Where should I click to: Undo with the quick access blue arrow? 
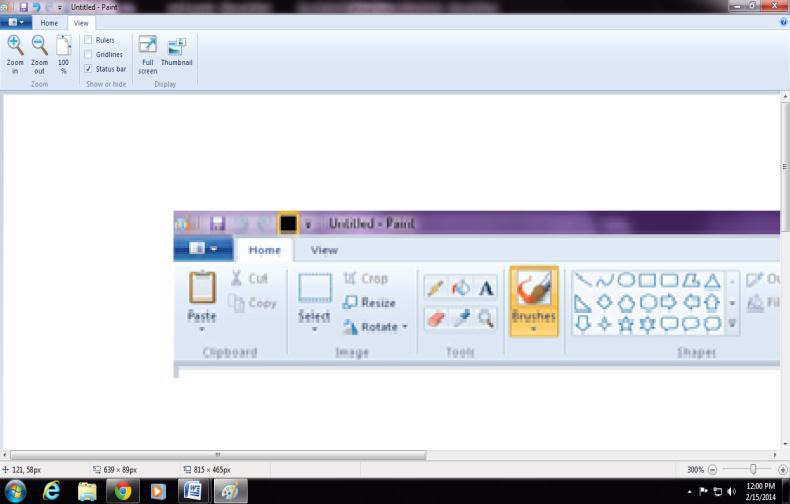click(36, 7)
